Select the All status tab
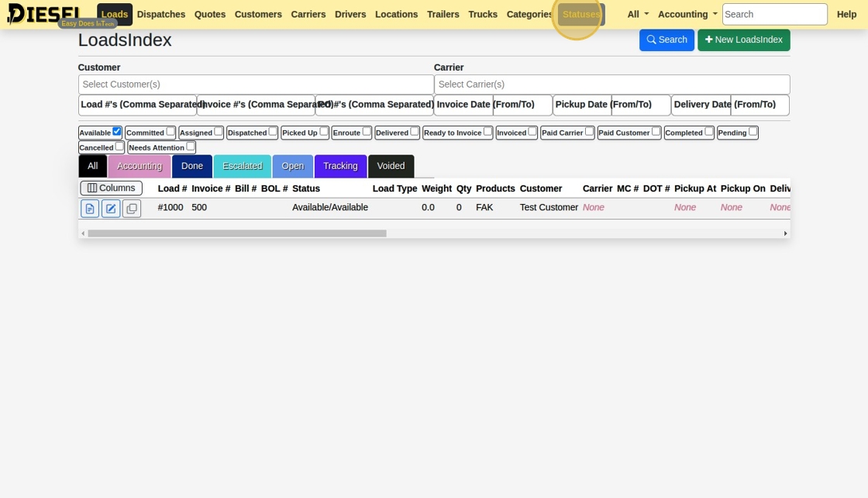 tap(92, 166)
